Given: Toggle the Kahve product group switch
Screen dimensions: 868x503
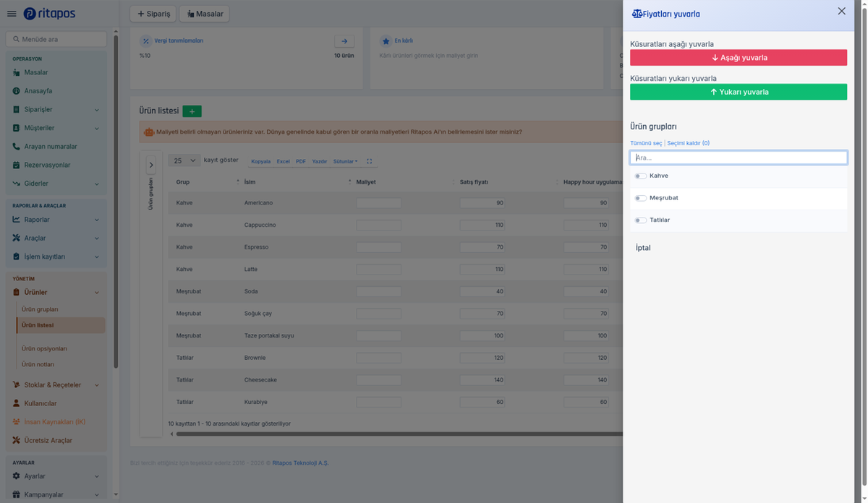Looking at the screenshot, I should [641, 176].
